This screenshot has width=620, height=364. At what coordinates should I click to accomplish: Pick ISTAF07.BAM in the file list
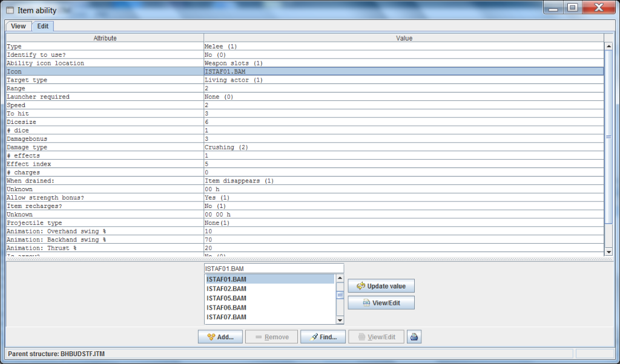pyautogui.click(x=226, y=317)
